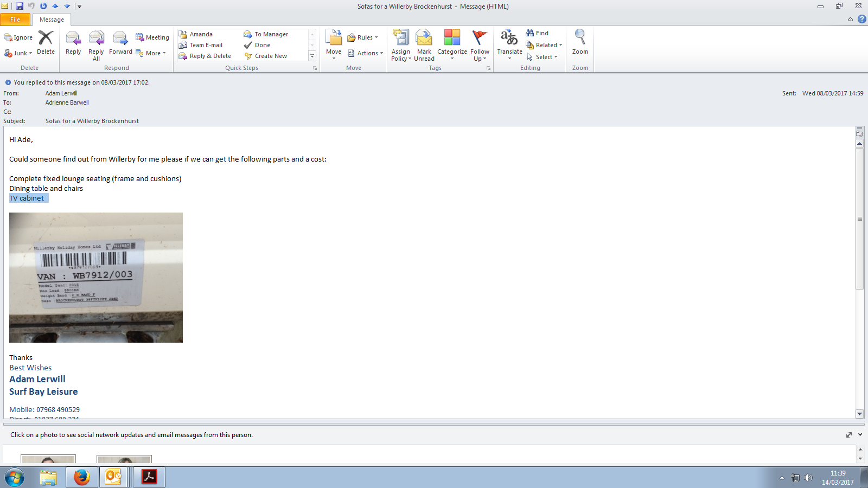This screenshot has height=488, width=868.
Task: Open the Follow Up flag menu
Action: pos(480,46)
